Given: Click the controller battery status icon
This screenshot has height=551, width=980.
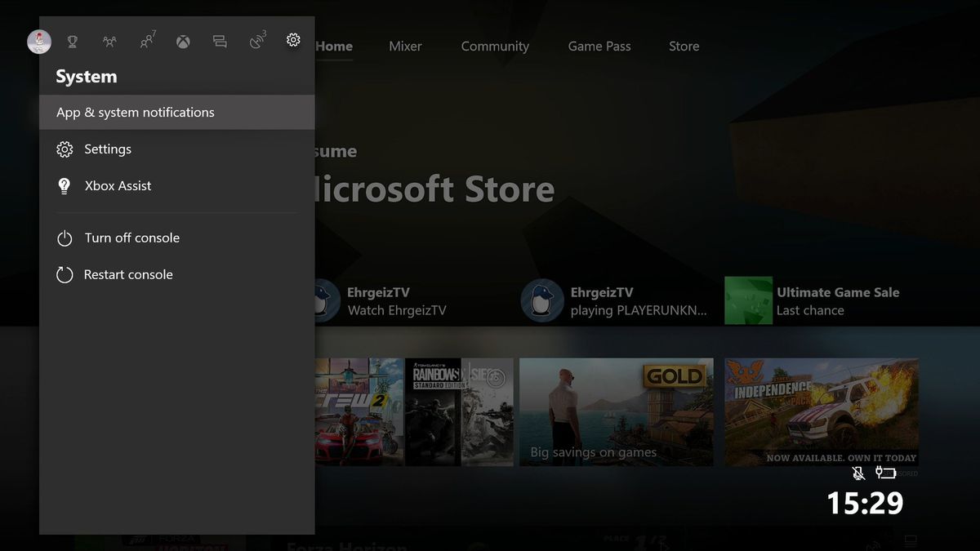Looking at the screenshot, I should tap(886, 473).
